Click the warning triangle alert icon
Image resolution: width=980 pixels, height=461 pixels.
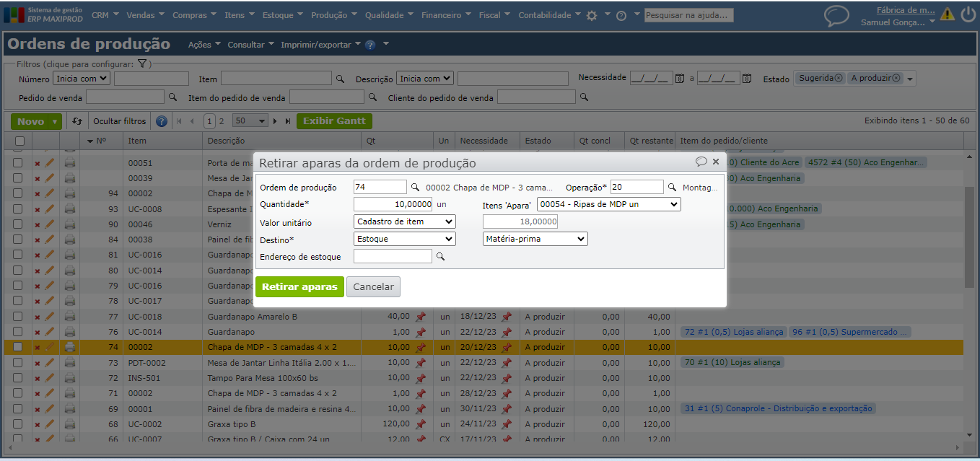[948, 14]
